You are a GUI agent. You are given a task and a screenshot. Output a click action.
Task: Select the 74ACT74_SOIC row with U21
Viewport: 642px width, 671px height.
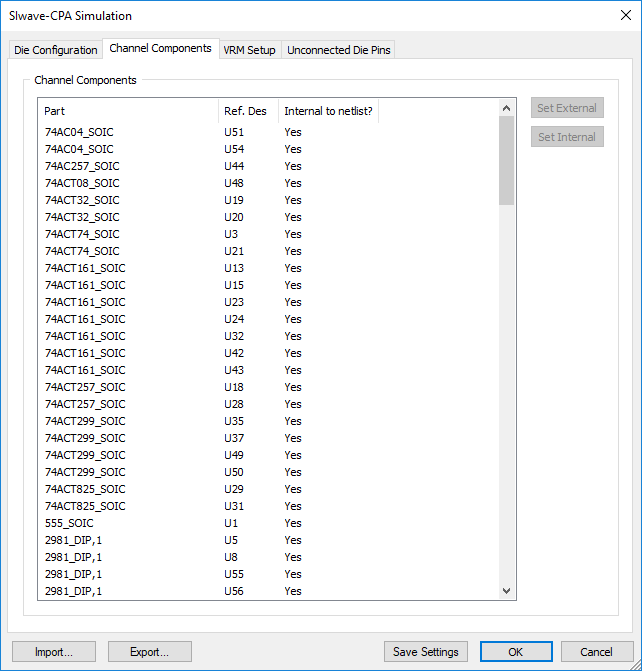point(268,251)
